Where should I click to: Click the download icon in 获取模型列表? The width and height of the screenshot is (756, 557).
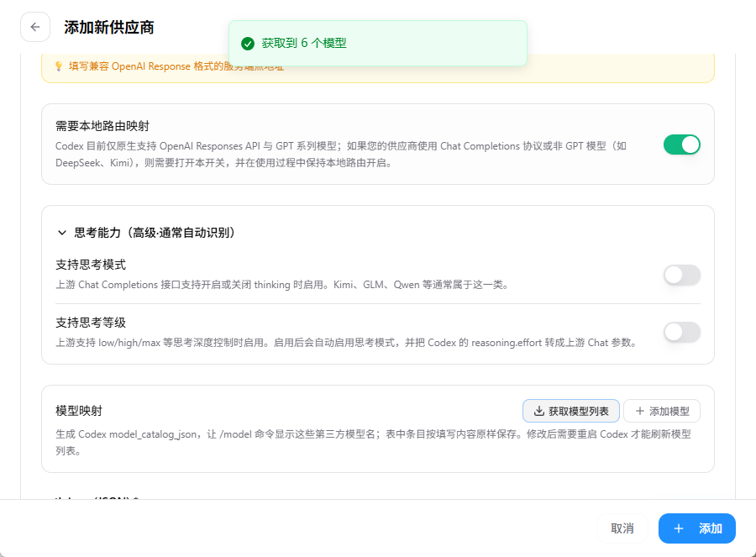coord(539,411)
